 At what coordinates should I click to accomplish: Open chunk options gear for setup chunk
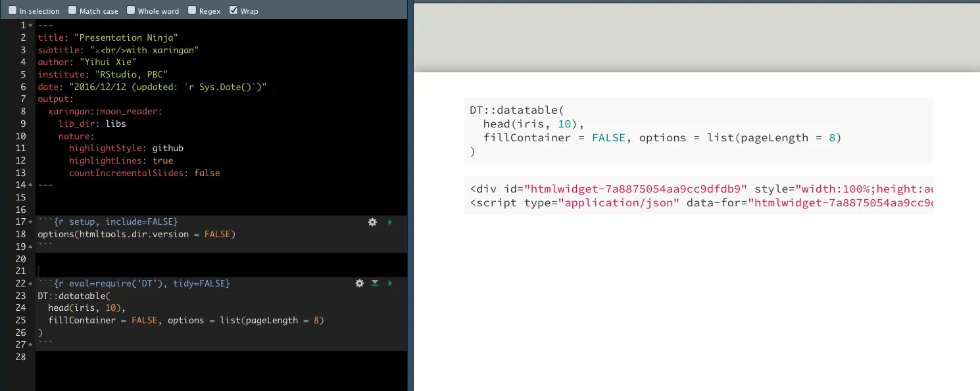coord(372,222)
